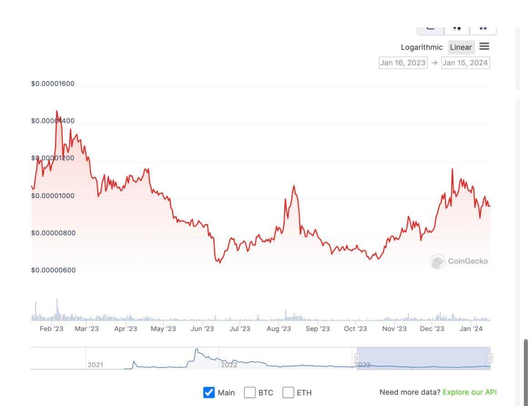The height and width of the screenshot is (406, 532).
Task: Open the Jan 16, 2023 date picker
Action: [x=403, y=63]
